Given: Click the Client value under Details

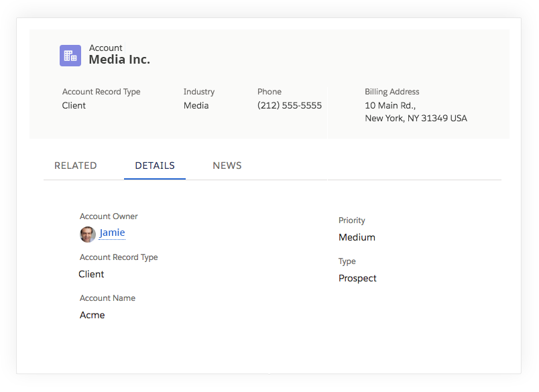Looking at the screenshot, I should click(91, 274).
